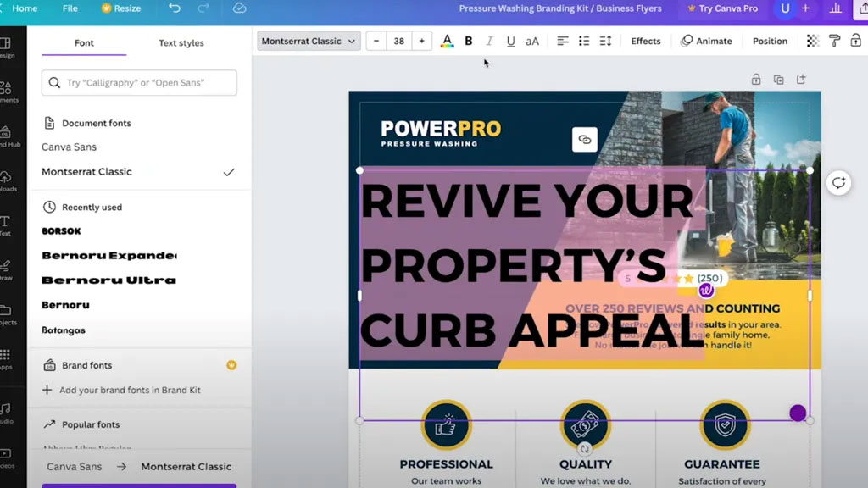Viewport: 868px width, 488px height.
Task: Open the Montserrat Classic font dropdown
Action: point(309,41)
